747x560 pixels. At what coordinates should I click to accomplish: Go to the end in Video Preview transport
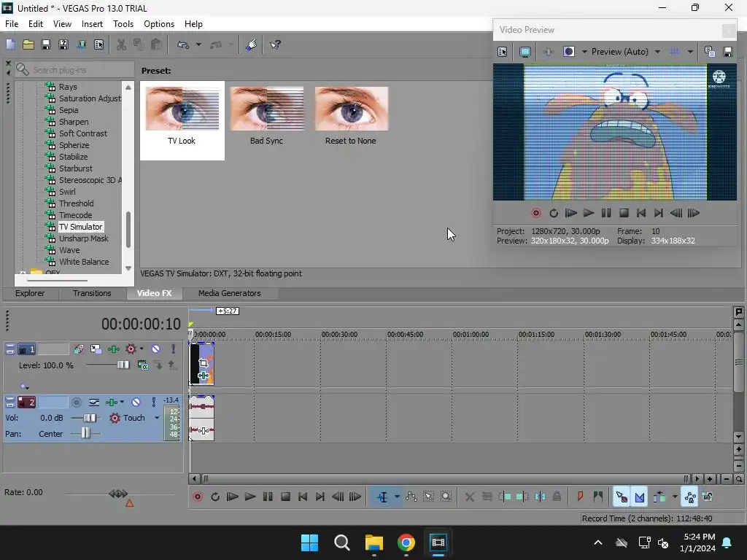pos(659,214)
